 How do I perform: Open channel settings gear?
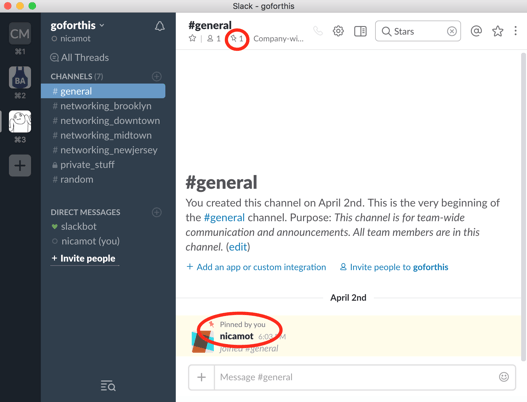point(338,31)
